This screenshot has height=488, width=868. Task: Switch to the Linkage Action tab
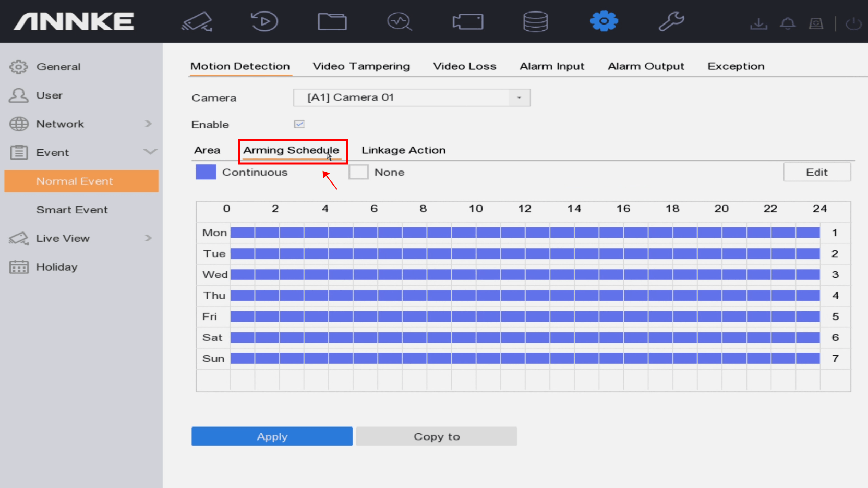pyautogui.click(x=403, y=150)
